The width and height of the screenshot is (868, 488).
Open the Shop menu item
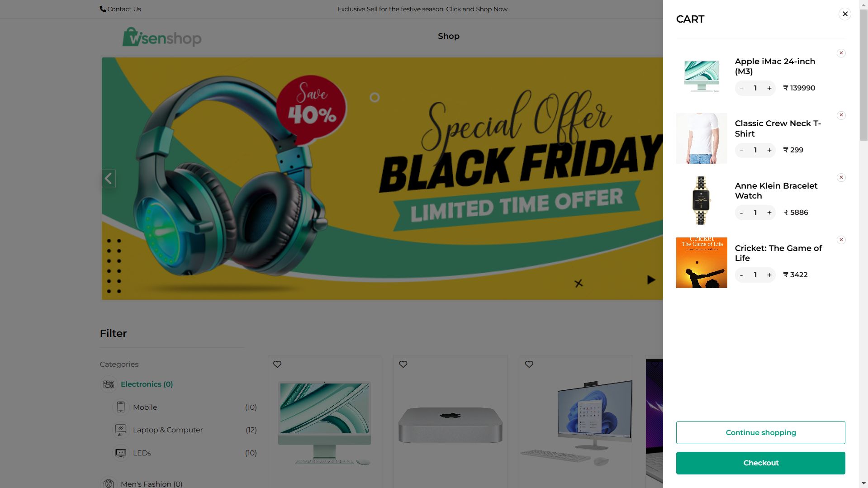pos(448,36)
